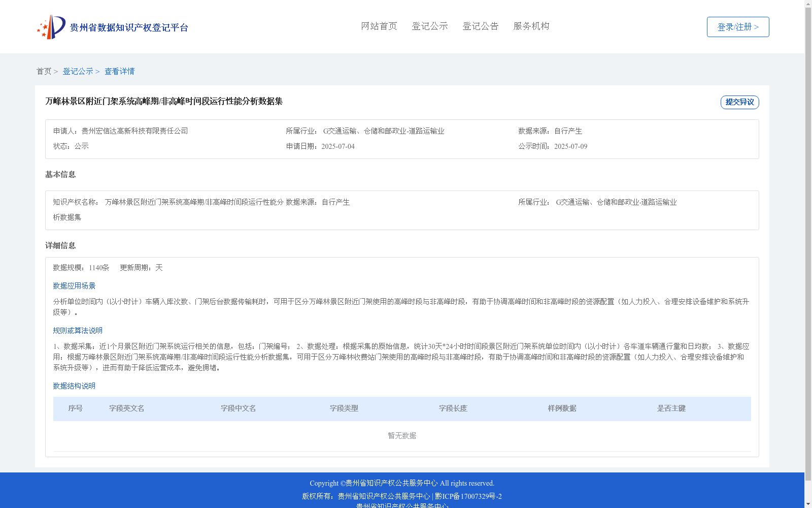
Task: Click the 黔ICP备17007329号-2 footer text
Action: (468, 496)
